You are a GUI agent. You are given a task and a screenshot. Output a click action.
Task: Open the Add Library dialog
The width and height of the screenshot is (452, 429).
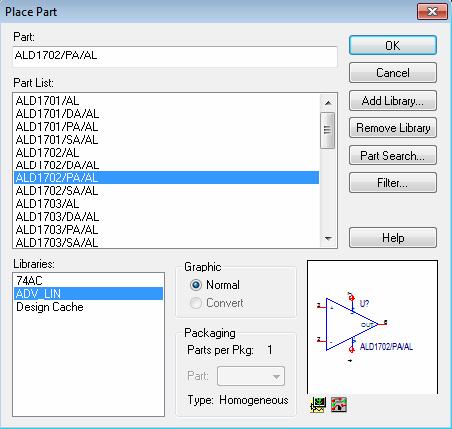(x=393, y=101)
